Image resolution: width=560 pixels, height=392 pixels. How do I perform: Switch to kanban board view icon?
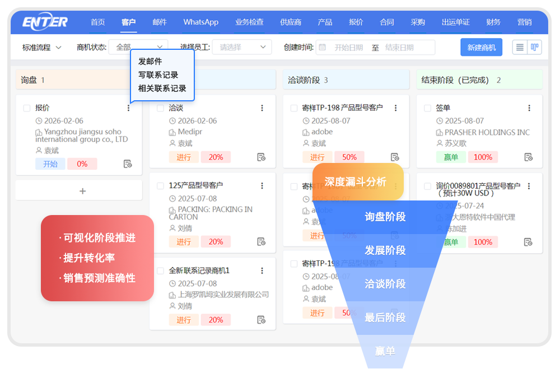(535, 47)
